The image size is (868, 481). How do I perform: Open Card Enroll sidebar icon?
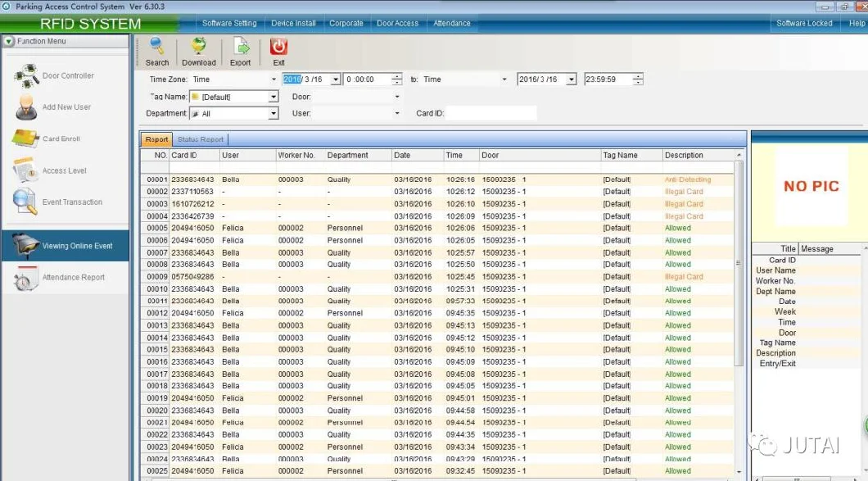click(25, 138)
